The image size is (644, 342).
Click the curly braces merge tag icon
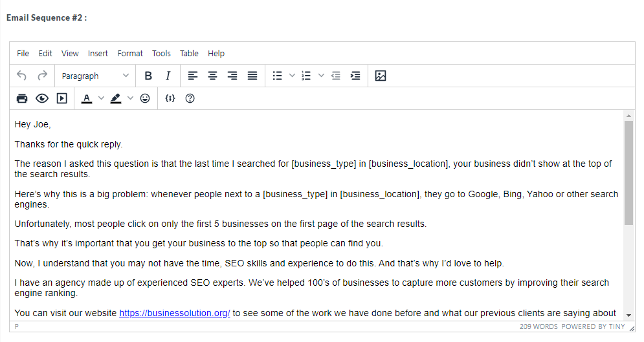[x=170, y=98]
